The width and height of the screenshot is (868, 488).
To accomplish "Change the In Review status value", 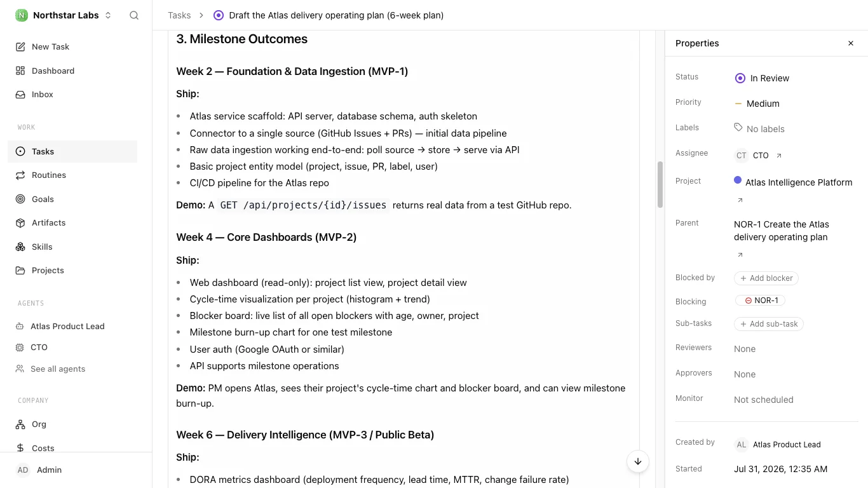I will point(762,78).
